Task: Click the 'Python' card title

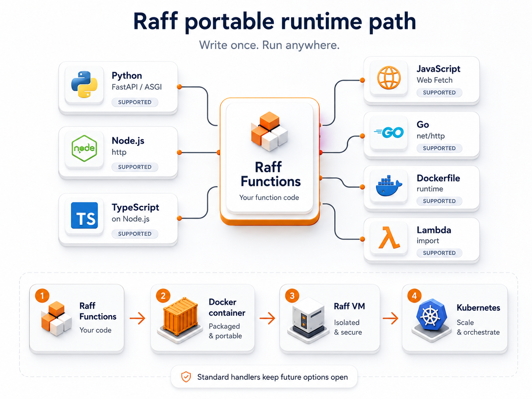Action: click(127, 76)
